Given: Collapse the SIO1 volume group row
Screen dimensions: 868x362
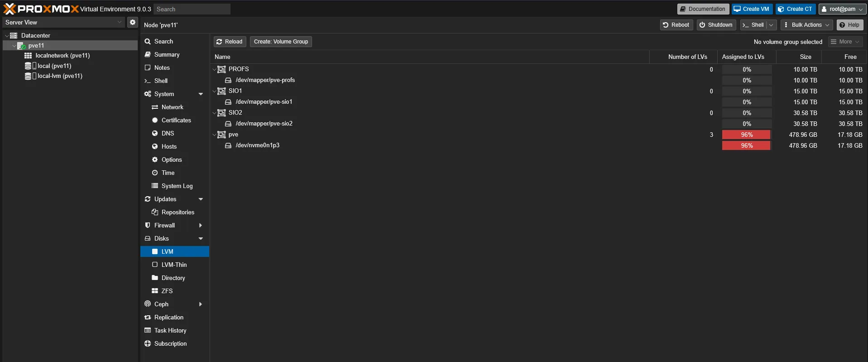Looking at the screenshot, I should [x=214, y=91].
